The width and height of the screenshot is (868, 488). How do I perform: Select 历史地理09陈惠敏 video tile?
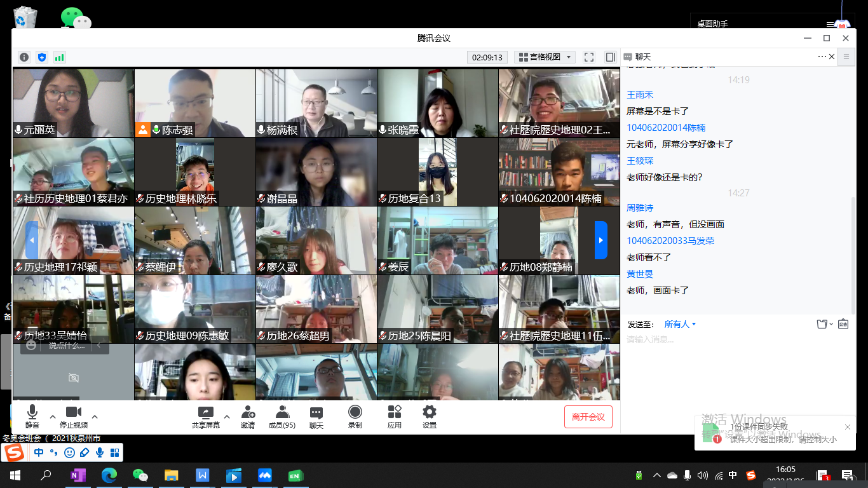pos(194,309)
